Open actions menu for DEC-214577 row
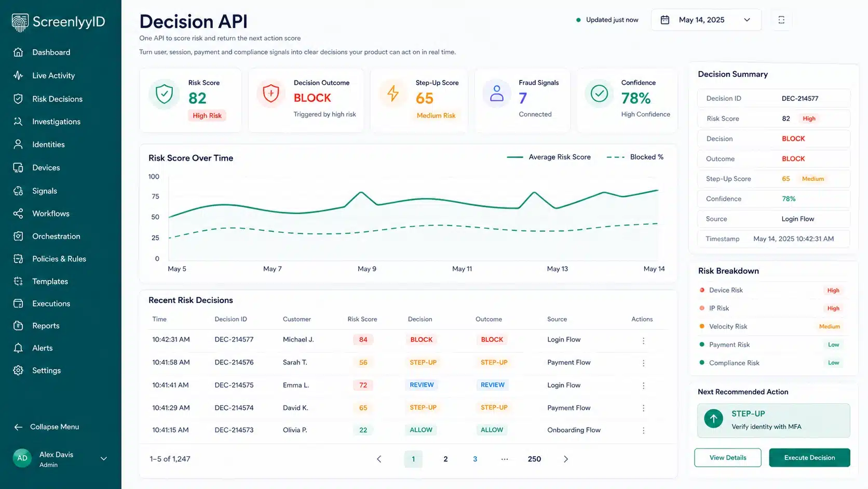The image size is (868, 489). tap(643, 341)
